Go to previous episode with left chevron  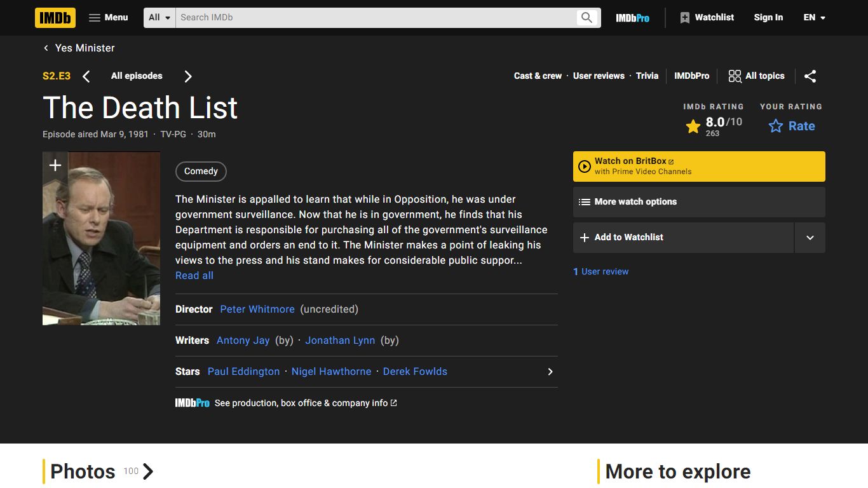(86, 76)
